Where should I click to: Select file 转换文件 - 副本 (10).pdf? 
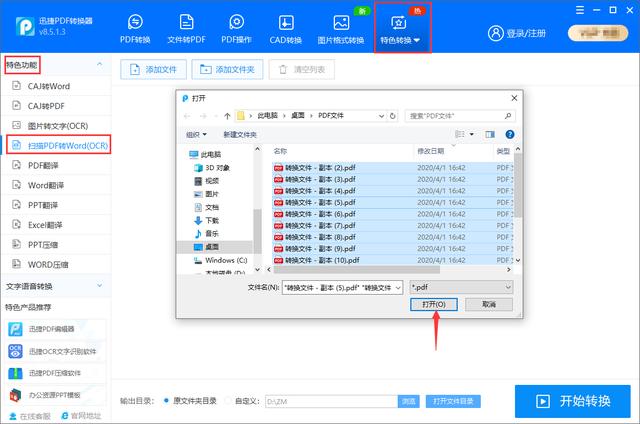click(316, 260)
